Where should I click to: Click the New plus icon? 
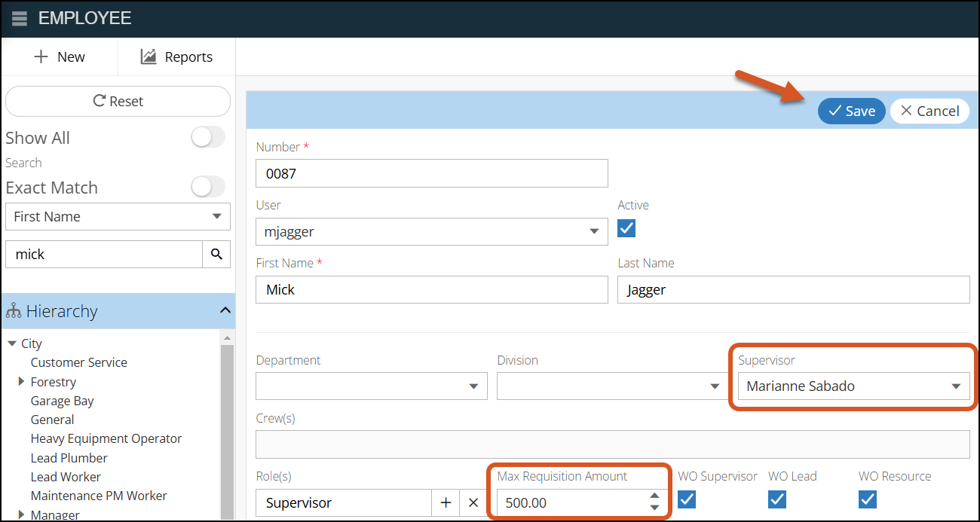pos(41,57)
